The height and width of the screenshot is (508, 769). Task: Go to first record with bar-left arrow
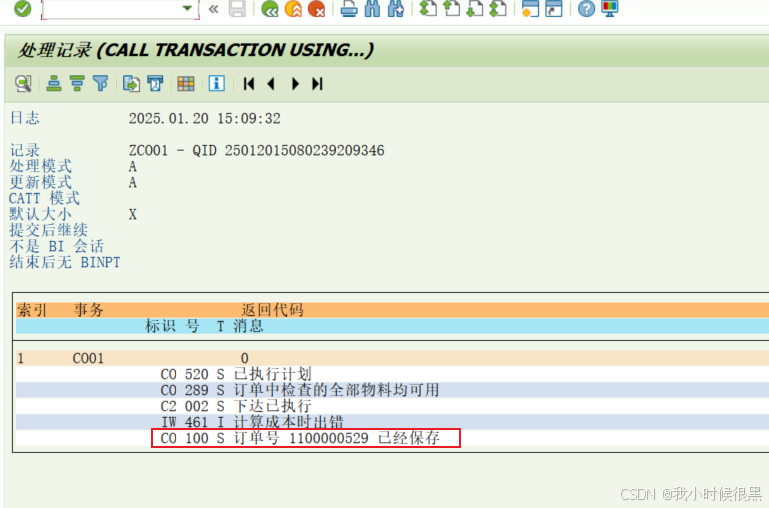(249, 84)
